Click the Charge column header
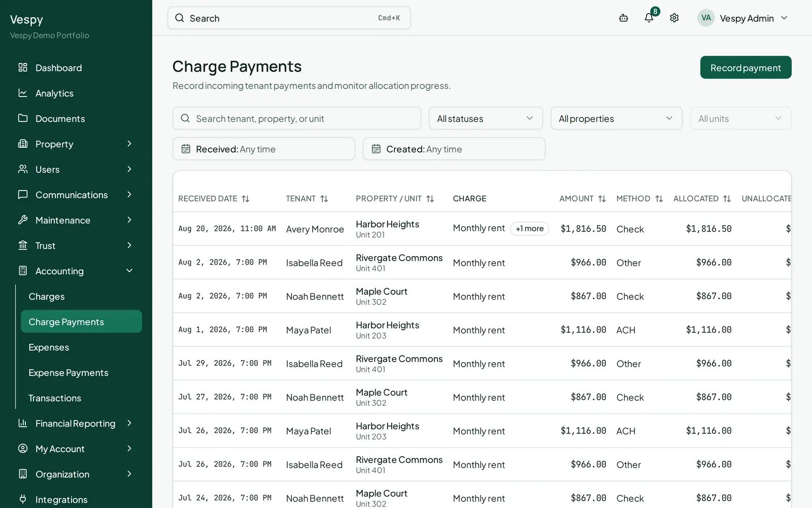Viewport: 812px width, 508px height. (x=469, y=199)
